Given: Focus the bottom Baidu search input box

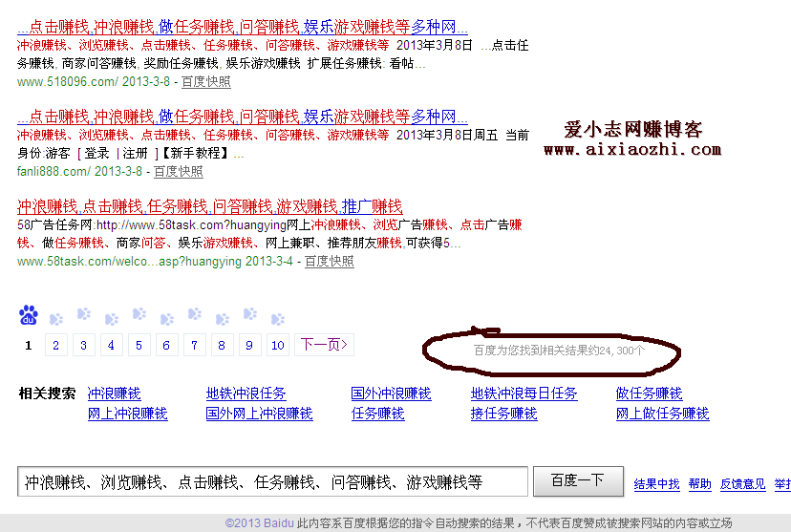Looking at the screenshot, I should [x=272, y=481].
